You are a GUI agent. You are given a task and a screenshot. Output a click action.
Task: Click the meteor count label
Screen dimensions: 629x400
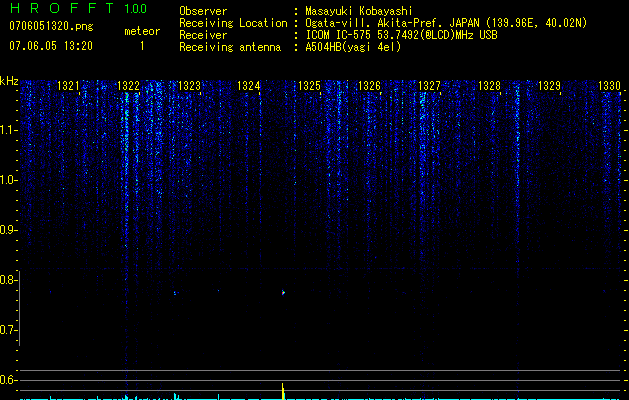[x=142, y=31]
